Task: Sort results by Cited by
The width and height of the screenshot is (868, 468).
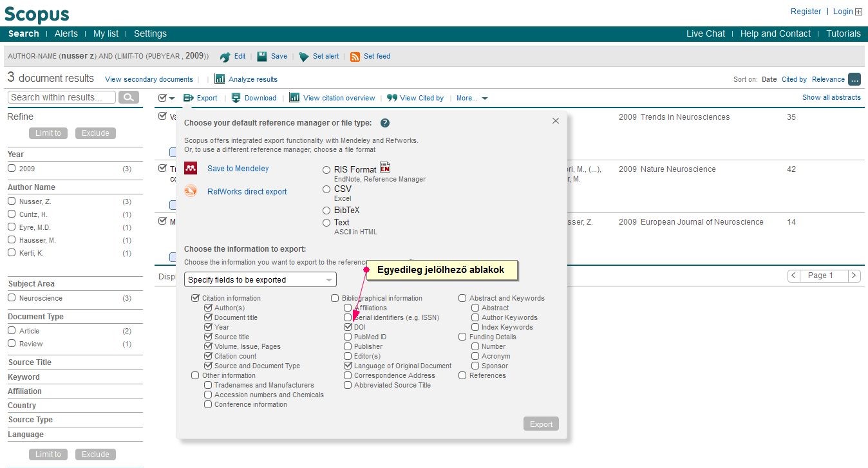Action: tap(794, 79)
